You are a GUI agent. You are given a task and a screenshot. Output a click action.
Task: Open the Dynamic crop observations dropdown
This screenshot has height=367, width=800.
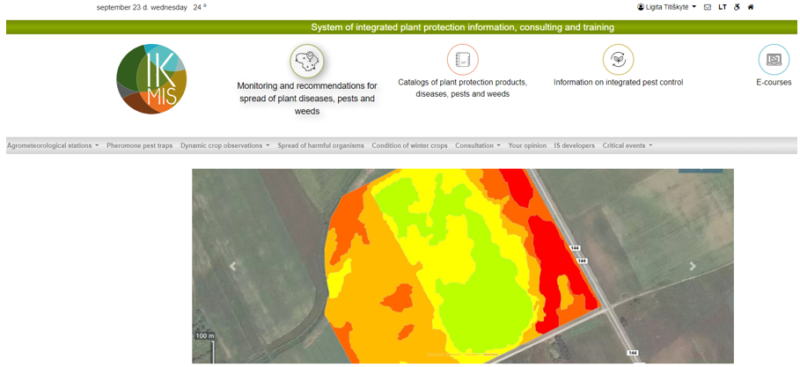click(x=225, y=145)
